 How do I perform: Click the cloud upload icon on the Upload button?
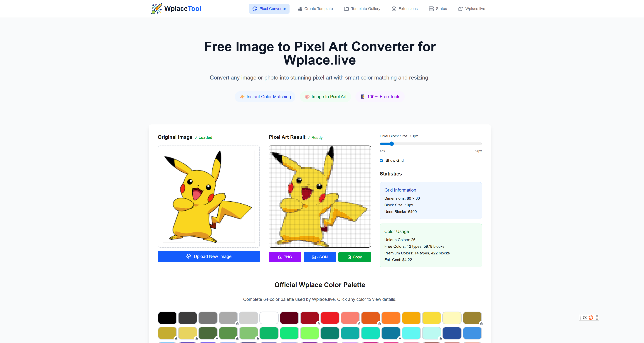(189, 256)
